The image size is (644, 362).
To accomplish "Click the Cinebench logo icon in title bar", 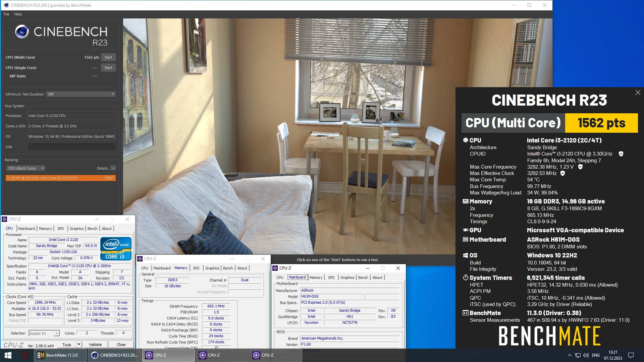I will tap(6, 5).
